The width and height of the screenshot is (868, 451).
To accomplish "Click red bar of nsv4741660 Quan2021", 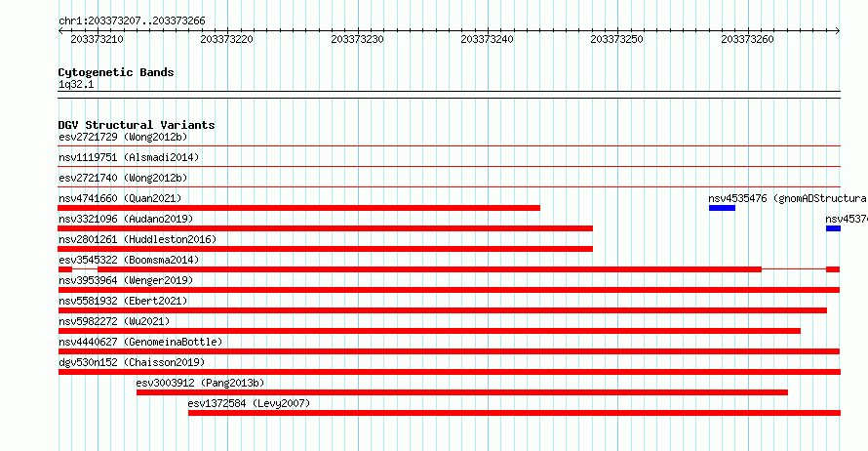I will click(299, 208).
